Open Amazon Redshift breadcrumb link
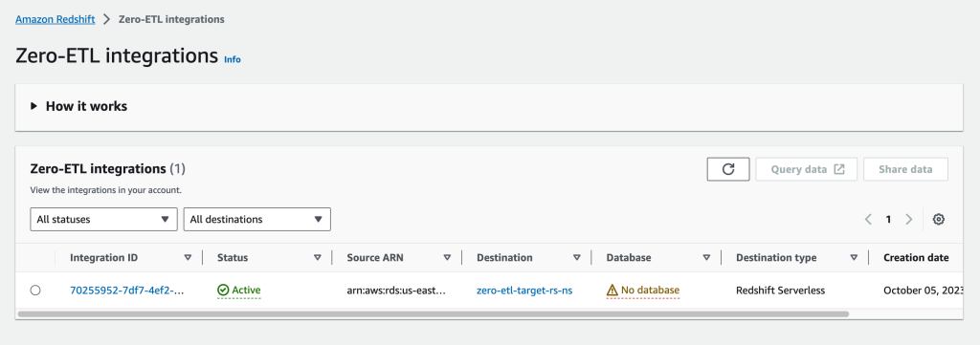 [x=55, y=19]
